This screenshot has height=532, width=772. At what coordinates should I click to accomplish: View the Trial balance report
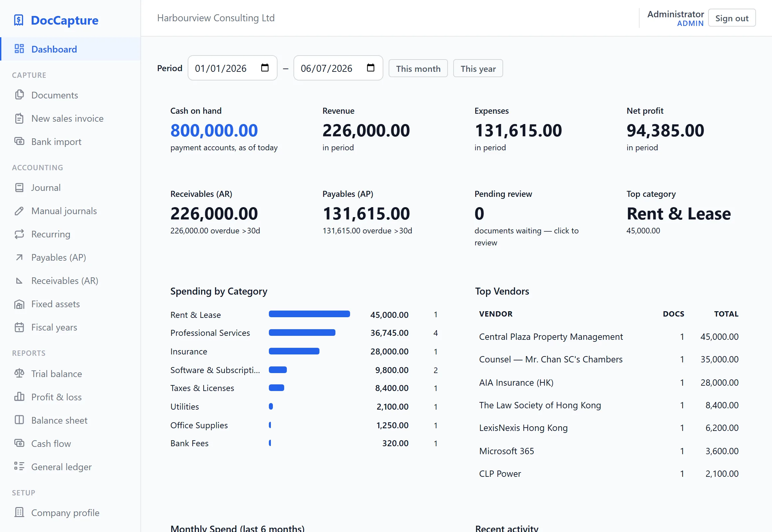pyautogui.click(x=71, y=374)
